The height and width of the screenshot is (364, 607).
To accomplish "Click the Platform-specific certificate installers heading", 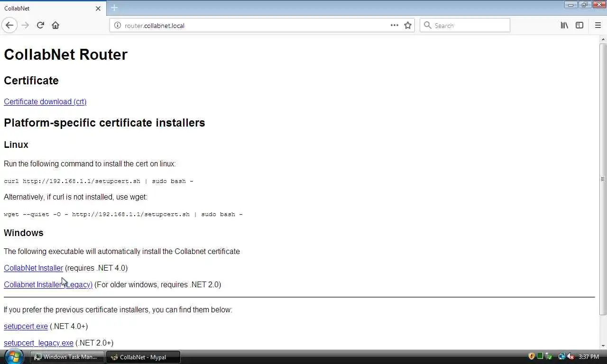I will 104,123.
